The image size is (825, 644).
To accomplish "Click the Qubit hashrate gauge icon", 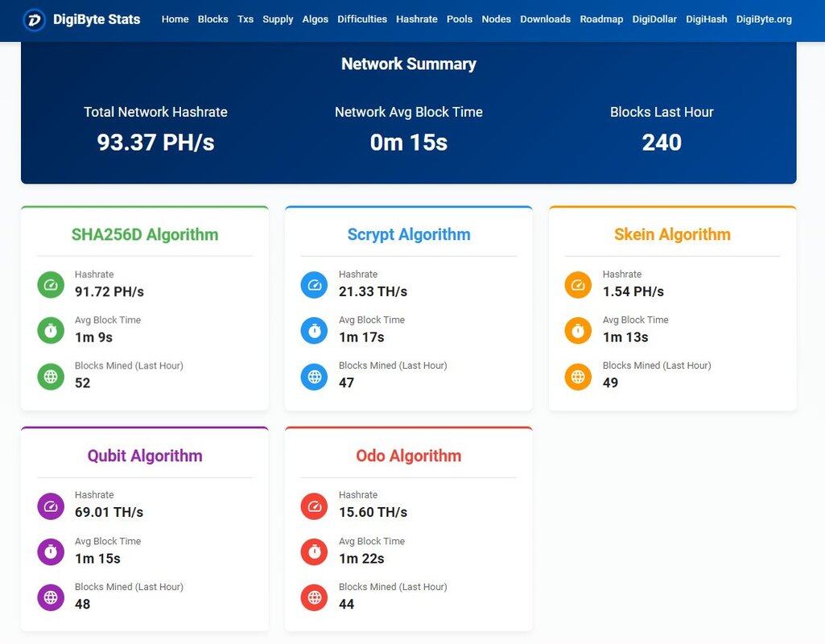I will point(51,506).
